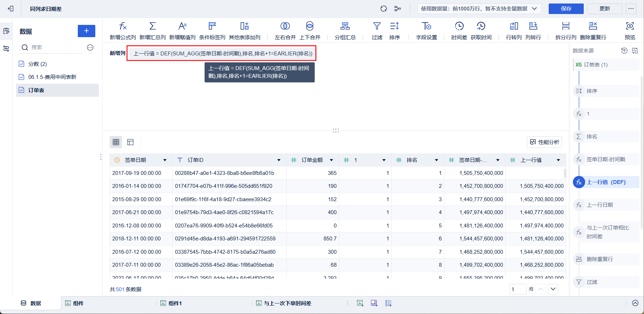This screenshot has height=314, width=644.
Task: Click the 其他表添加列 icon
Action: (x=245, y=31)
